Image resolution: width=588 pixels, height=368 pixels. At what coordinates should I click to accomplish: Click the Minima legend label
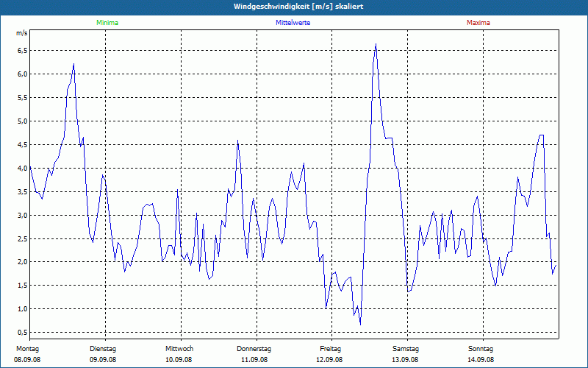(x=107, y=23)
